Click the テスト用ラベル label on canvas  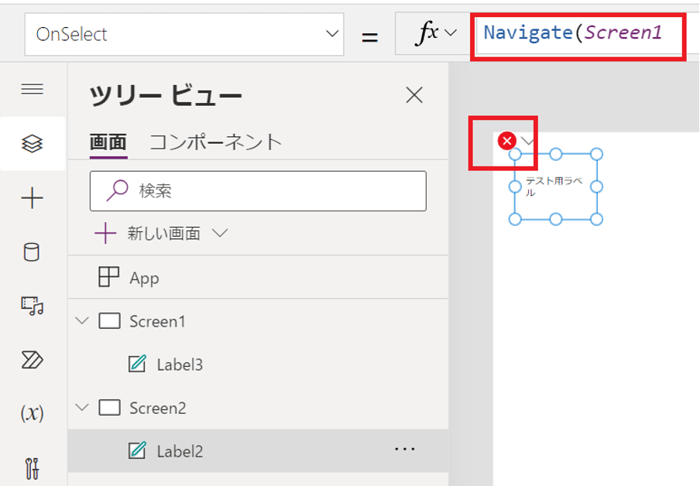554,187
